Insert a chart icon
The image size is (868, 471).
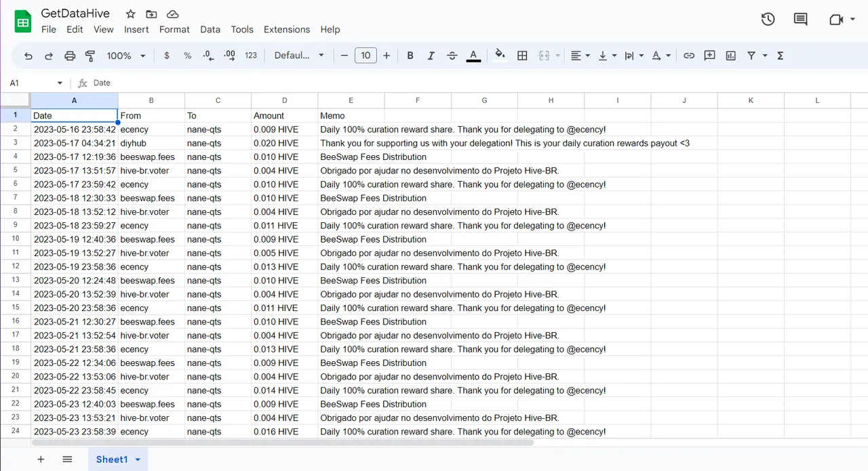pyautogui.click(x=730, y=56)
